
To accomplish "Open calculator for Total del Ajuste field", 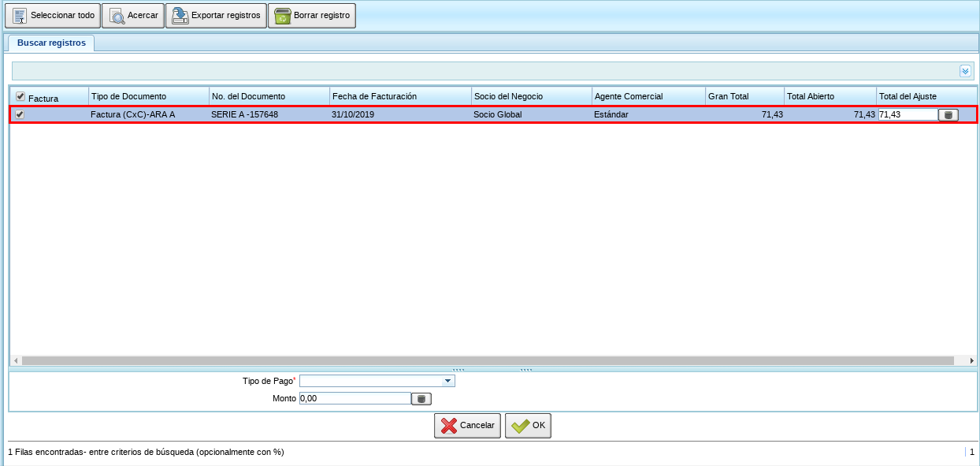I will pos(948,114).
